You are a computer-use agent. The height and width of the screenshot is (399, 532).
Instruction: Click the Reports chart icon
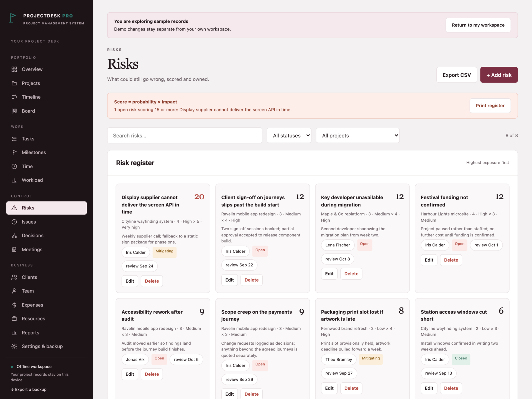14,332
